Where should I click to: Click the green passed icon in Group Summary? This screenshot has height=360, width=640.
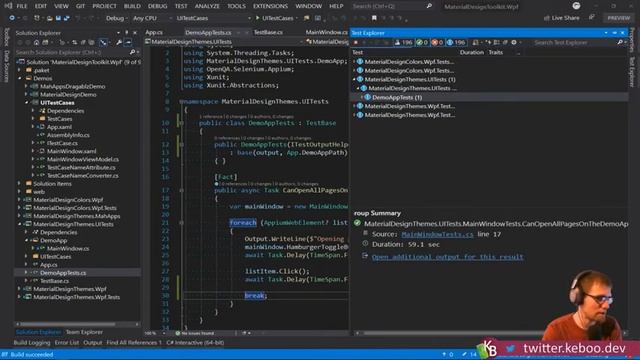coord(358,223)
